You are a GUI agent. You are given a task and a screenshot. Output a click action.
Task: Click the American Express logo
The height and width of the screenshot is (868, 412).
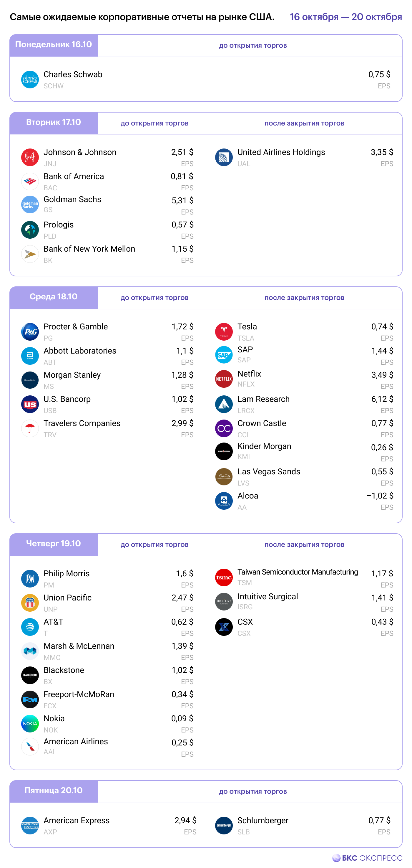[x=30, y=826]
